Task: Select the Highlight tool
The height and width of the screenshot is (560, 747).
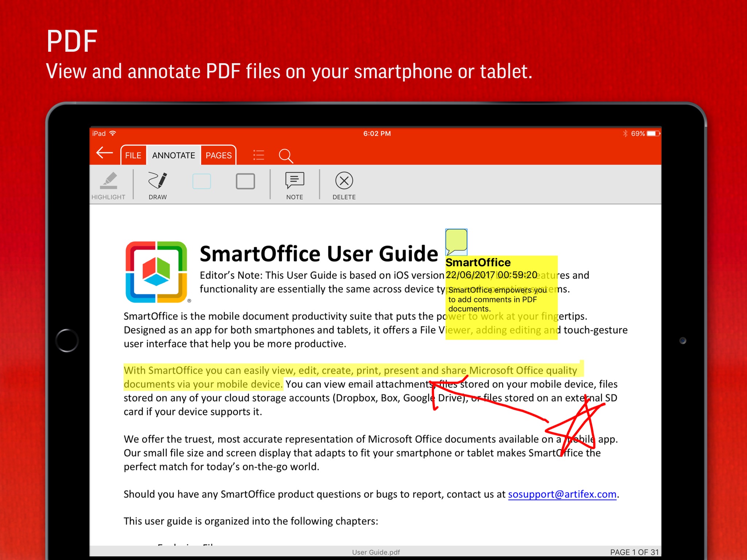Action: (108, 185)
